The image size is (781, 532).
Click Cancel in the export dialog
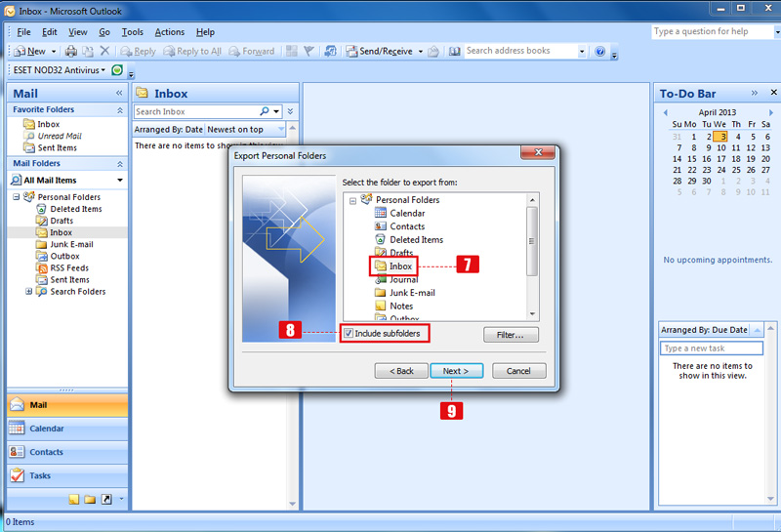[x=518, y=371]
